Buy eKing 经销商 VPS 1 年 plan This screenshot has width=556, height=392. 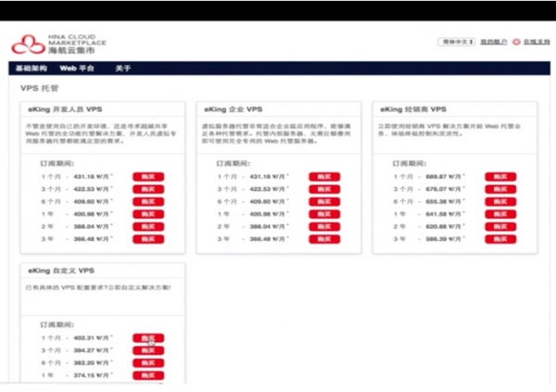click(500, 214)
